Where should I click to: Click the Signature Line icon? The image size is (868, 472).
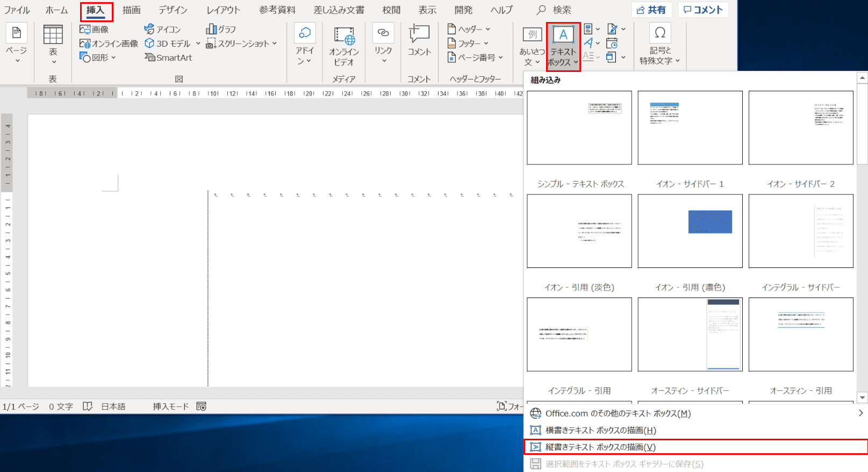coord(612,29)
